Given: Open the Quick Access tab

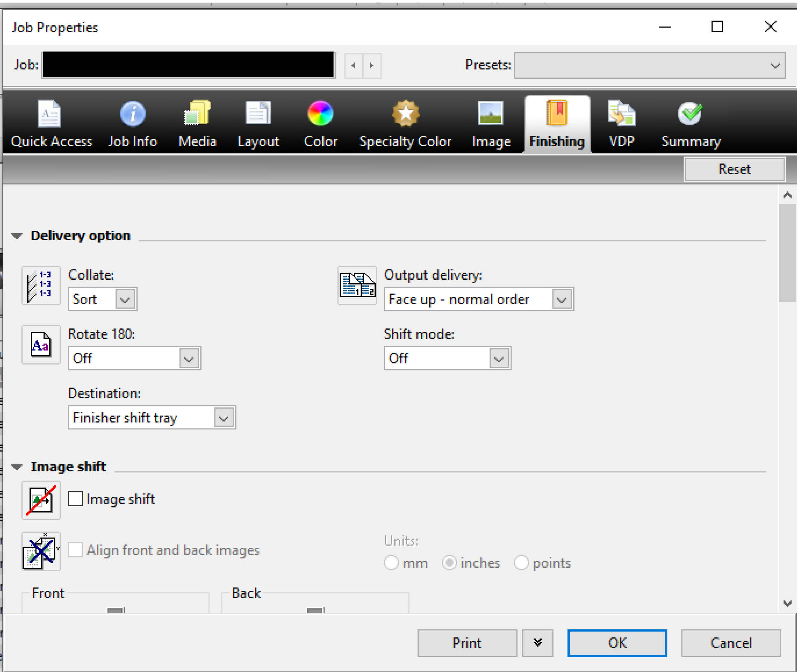Looking at the screenshot, I should click(x=52, y=124).
